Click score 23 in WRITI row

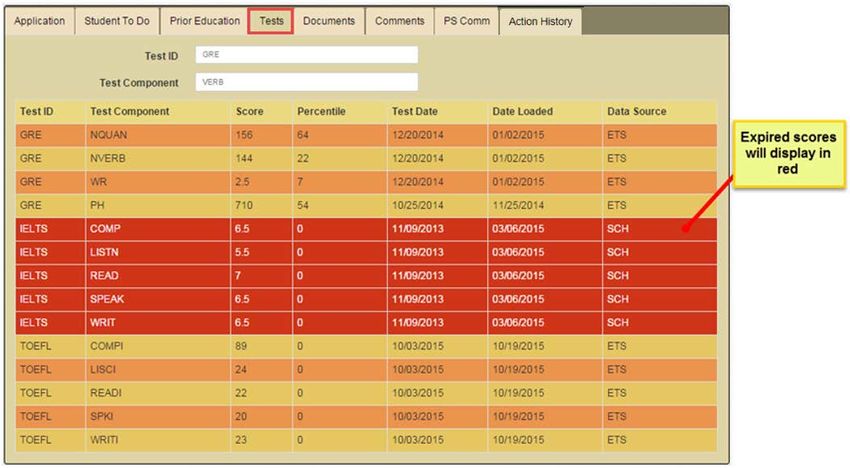[261, 440]
